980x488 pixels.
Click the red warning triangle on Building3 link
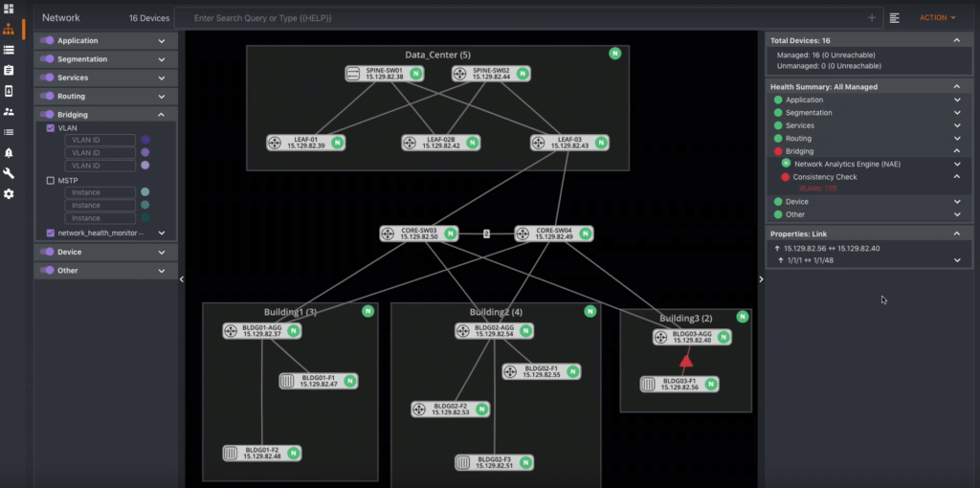coord(686,361)
